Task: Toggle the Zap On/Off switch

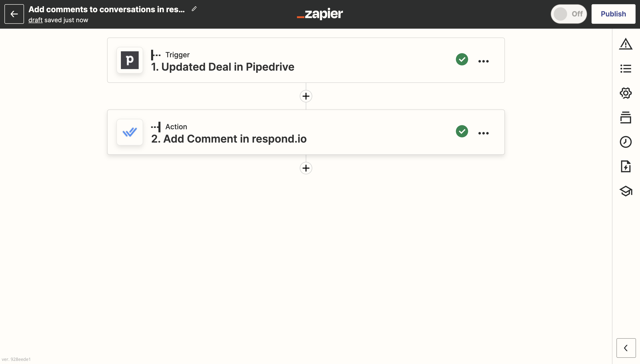Action: [568, 14]
